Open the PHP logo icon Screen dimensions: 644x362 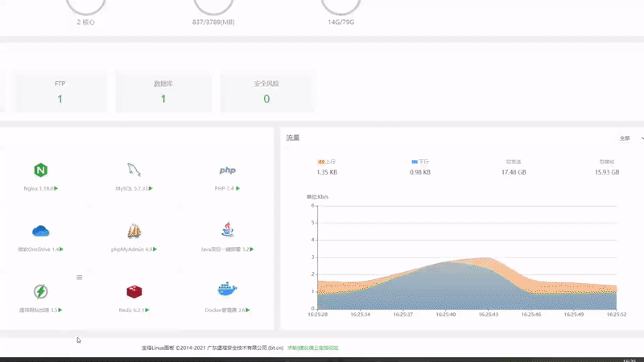[227, 171]
